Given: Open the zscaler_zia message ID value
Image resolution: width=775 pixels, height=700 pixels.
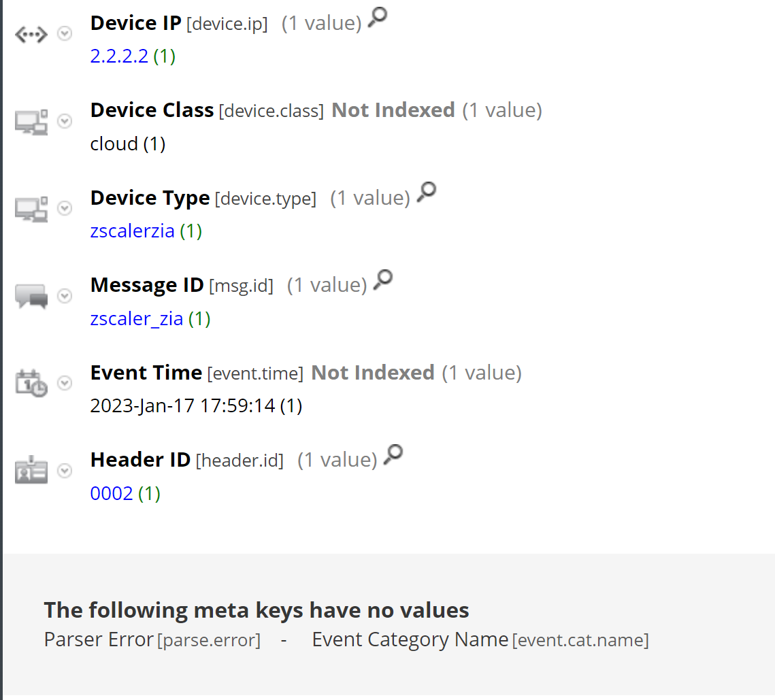Looking at the screenshot, I should (136, 318).
